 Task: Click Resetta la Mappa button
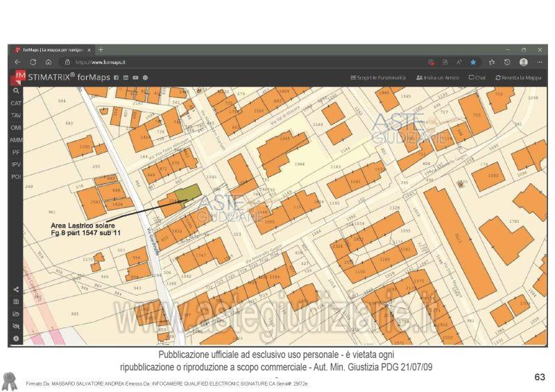pos(518,78)
